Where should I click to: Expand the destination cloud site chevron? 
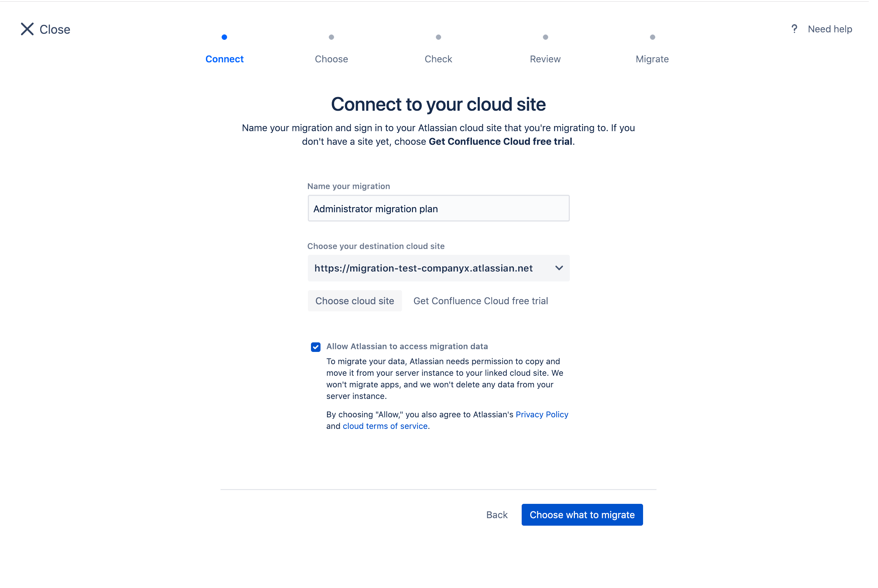pos(559,268)
